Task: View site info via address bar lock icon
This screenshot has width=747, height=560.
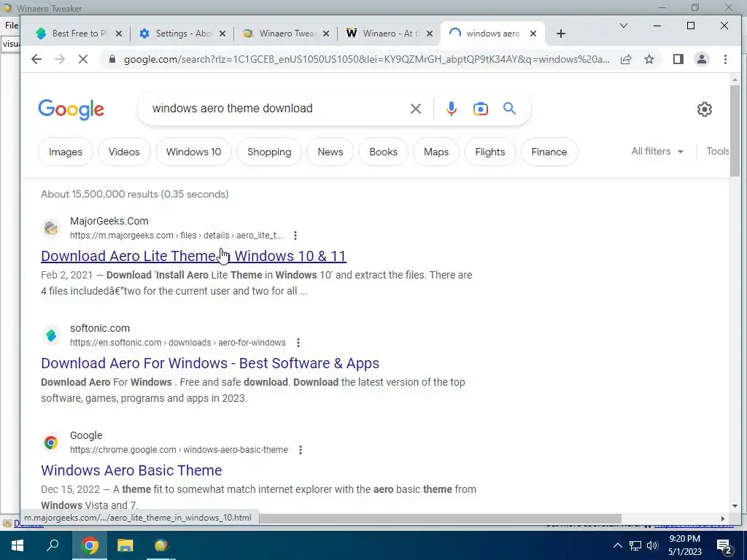Action: tap(112, 59)
